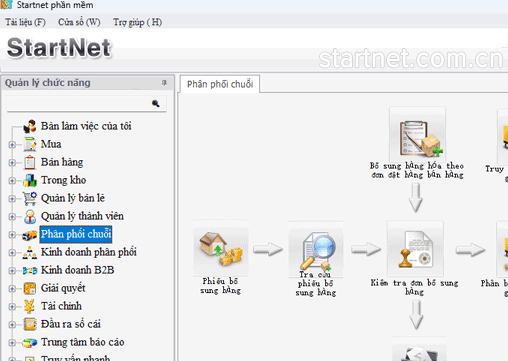The image size is (508, 361).
Task: Expand the Kinh doanh B2B node
Action: 12,271
